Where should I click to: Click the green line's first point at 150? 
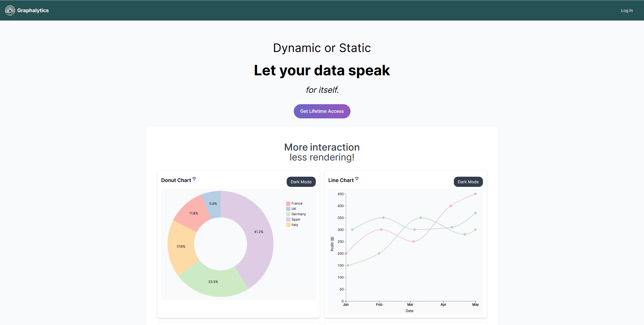[x=348, y=265]
